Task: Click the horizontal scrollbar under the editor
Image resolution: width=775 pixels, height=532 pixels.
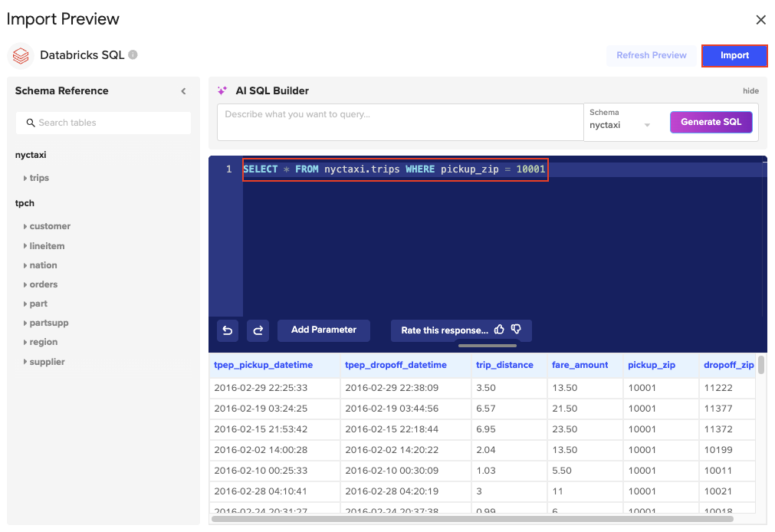Action: tap(488, 347)
